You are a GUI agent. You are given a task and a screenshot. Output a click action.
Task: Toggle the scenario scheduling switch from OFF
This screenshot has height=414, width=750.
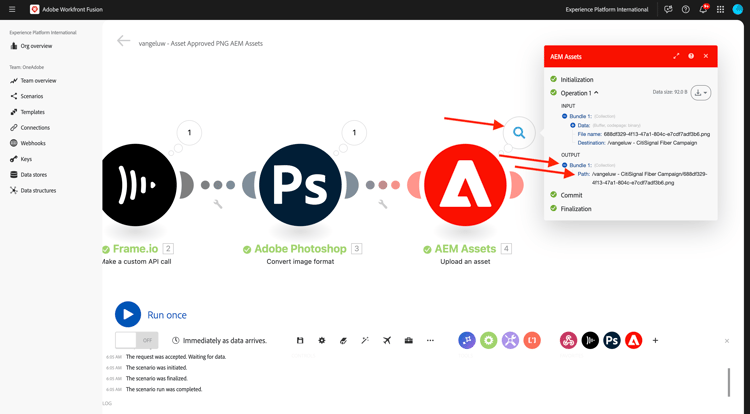tap(136, 340)
